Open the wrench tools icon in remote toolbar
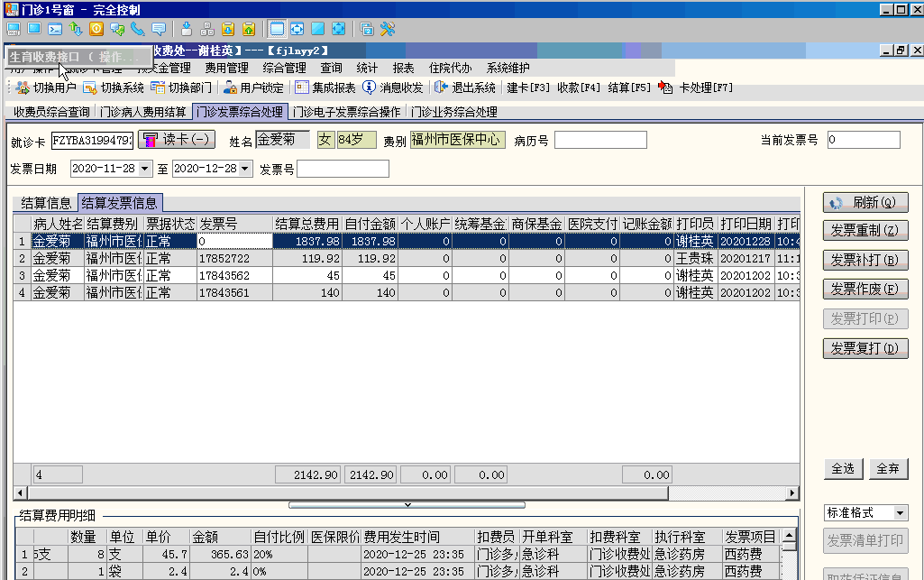924x580 pixels. pyautogui.click(x=388, y=29)
